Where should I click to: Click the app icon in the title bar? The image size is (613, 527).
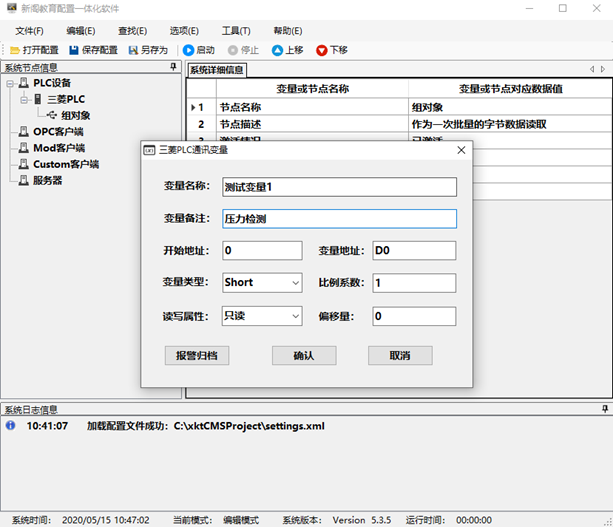click(x=12, y=7)
